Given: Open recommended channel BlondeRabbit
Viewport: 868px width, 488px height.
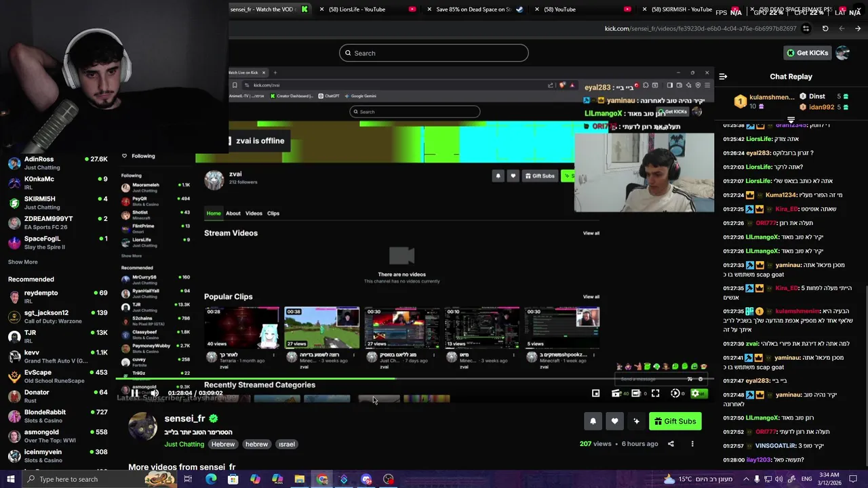Looking at the screenshot, I should click(x=58, y=416).
